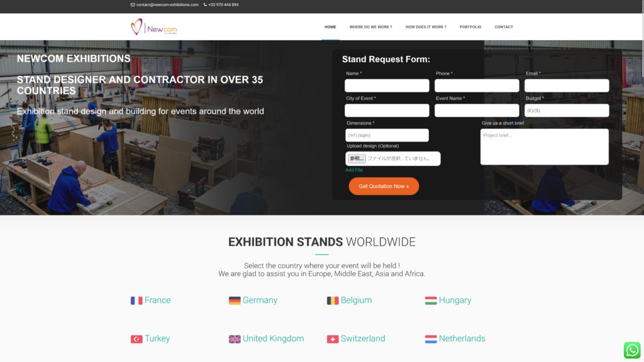Click the Hungary flag icon
This screenshot has height=362, width=644.
[431, 300]
